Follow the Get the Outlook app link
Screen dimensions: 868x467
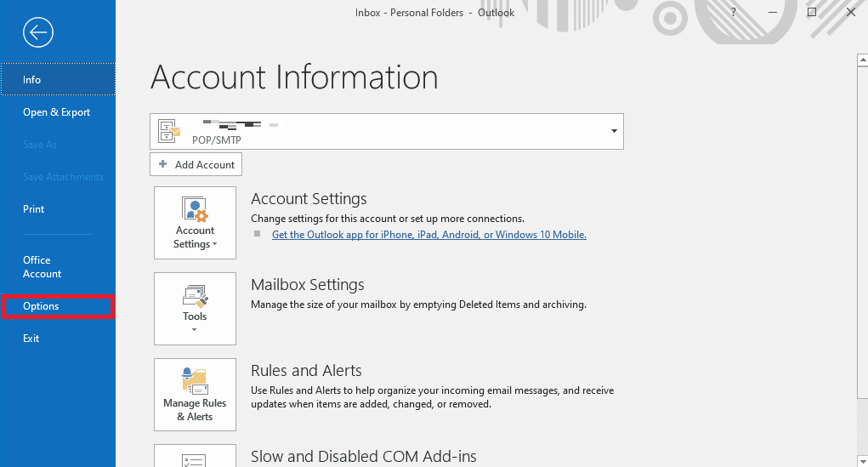(429, 235)
